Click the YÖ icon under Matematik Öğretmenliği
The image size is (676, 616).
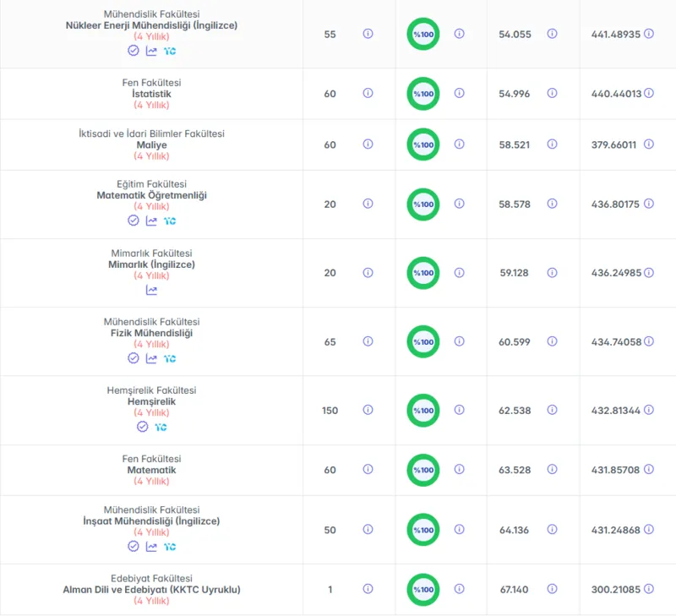pos(170,221)
